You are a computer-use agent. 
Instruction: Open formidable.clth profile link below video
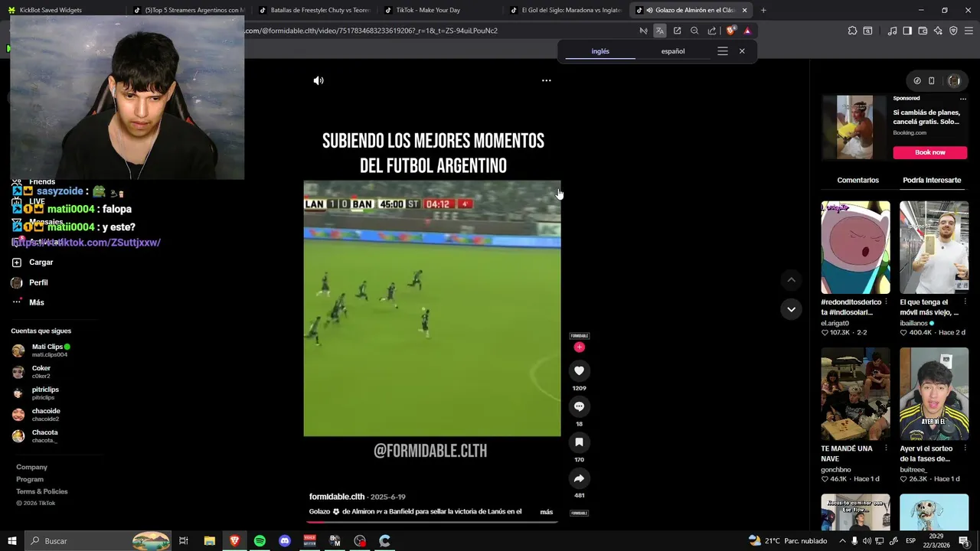337,497
